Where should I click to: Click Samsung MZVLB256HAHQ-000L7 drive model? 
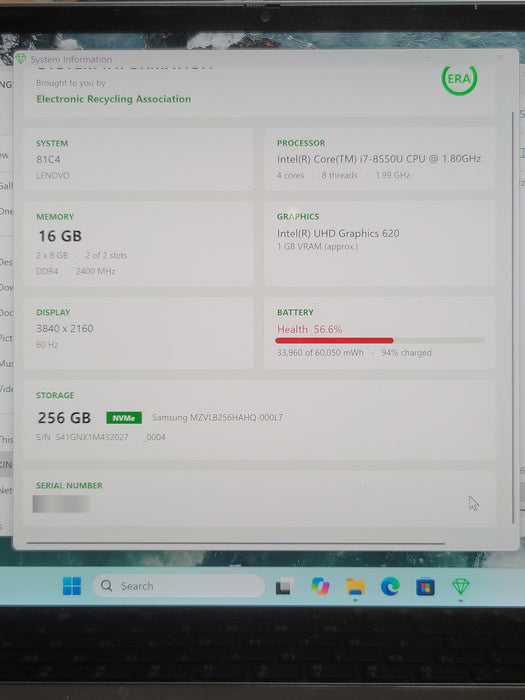pos(217,418)
